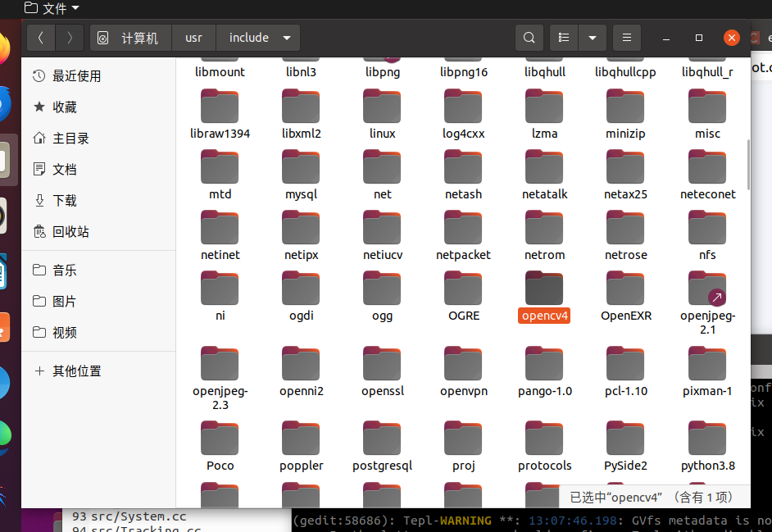Screen dimensions: 772x532
Task: Click the forward navigation arrow
Action: click(x=70, y=37)
